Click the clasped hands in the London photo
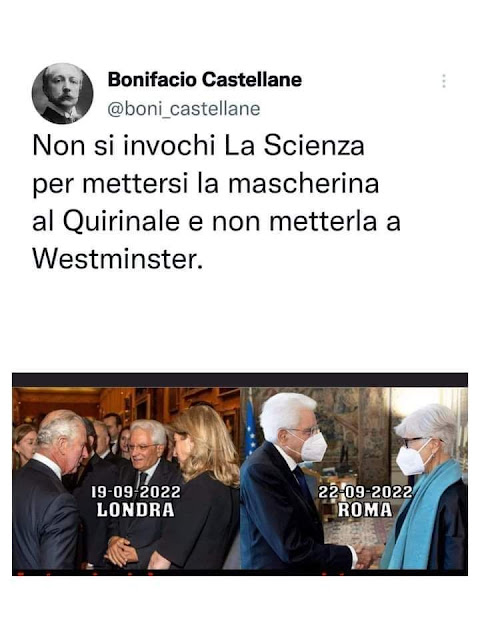The width and height of the screenshot is (480, 640). point(120,552)
